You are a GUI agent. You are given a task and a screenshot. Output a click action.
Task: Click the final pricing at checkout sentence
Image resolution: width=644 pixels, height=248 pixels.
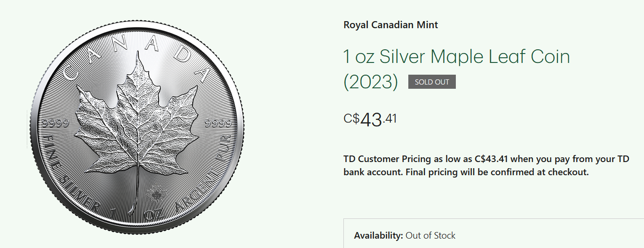[496, 172]
